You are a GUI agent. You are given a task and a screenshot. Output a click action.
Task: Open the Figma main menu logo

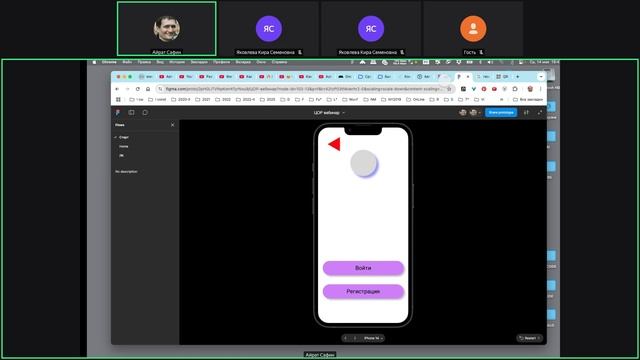tap(118, 113)
